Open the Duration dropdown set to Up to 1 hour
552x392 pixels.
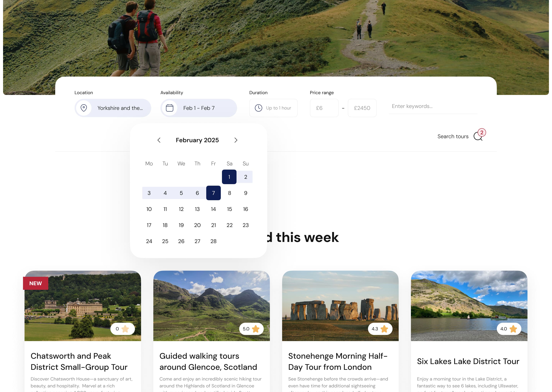(x=273, y=108)
